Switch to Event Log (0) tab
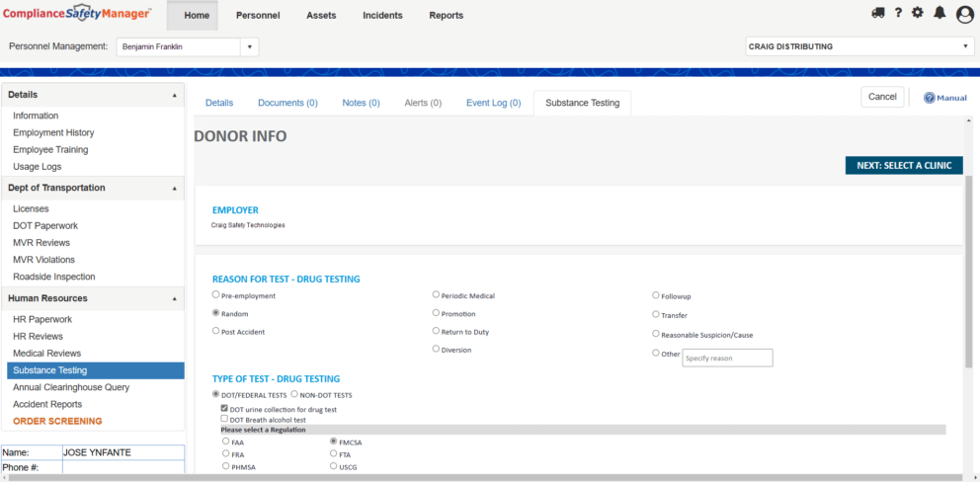The width and height of the screenshot is (980, 482). [x=494, y=103]
